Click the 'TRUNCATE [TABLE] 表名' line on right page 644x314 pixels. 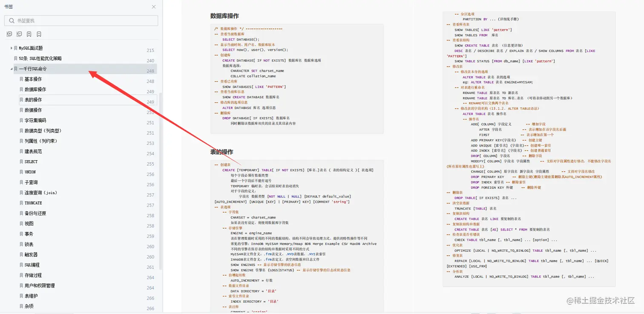click(x=475, y=209)
